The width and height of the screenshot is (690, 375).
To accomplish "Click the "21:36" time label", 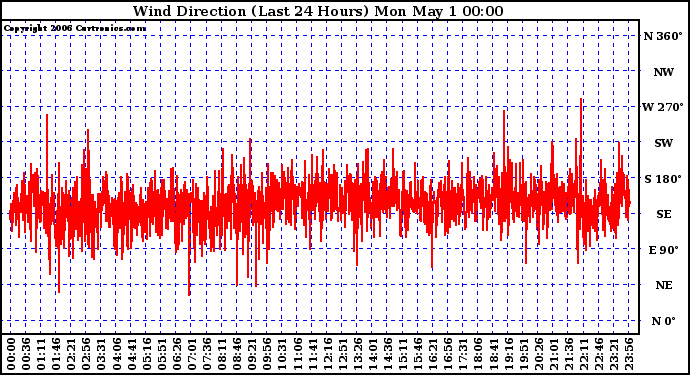I will (568, 354).
